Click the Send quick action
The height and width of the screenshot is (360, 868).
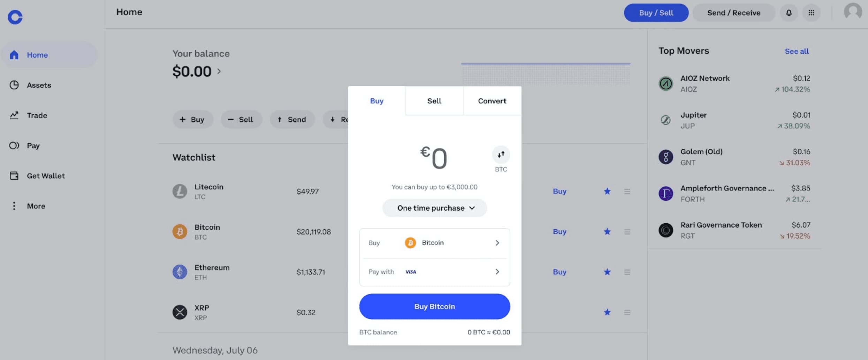[x=292, y=120]
